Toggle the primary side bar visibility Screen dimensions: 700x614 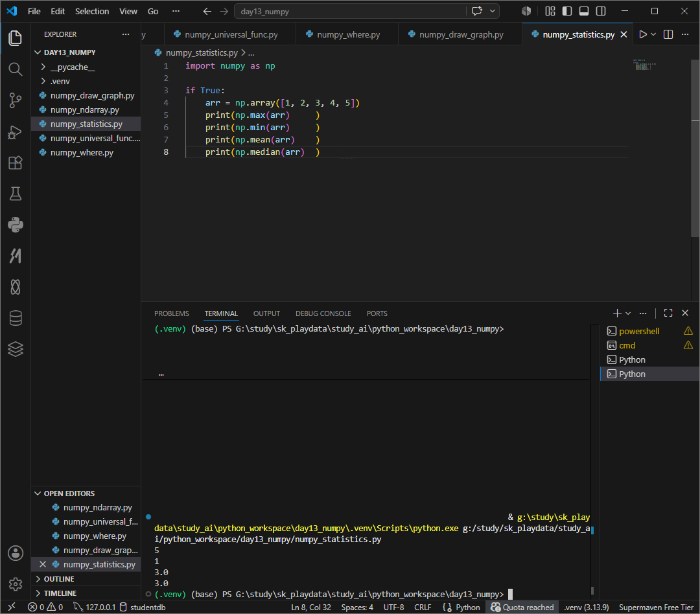tap(567, 11)
